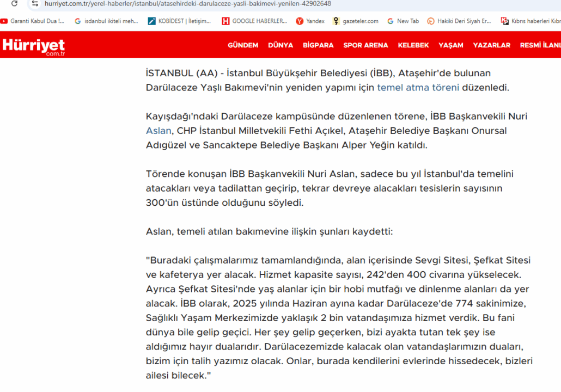Click the text 'ailesi bilecek.' ending the quote
This screenshot has height=392, width=561.
coord(179,376)
